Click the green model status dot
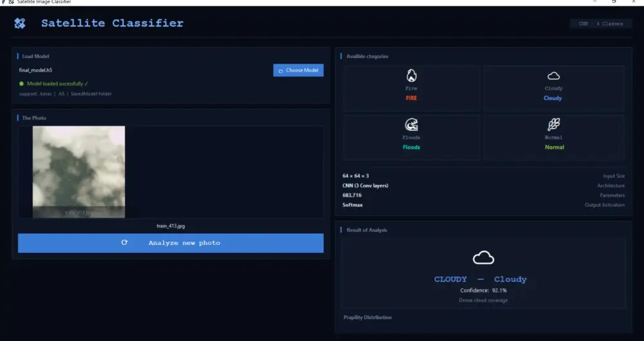 pos(21,84)
